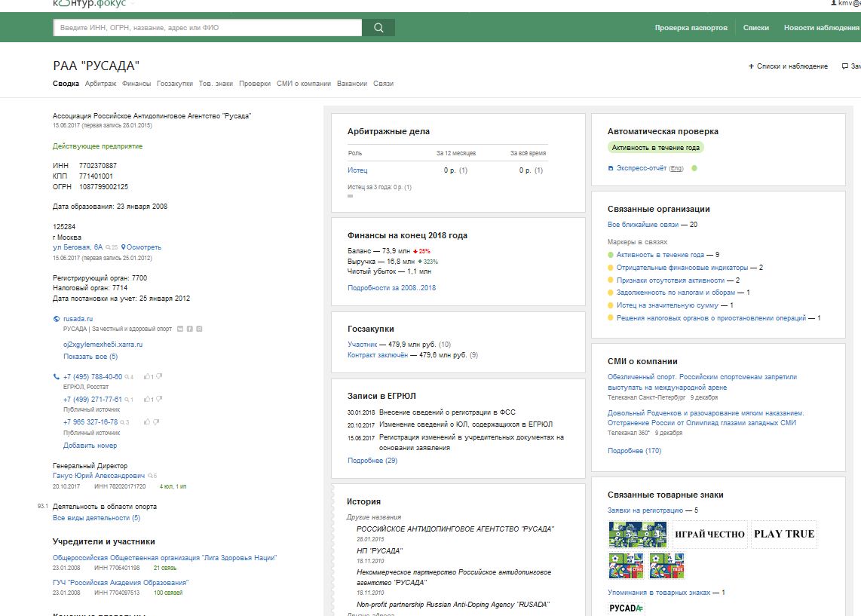
Task: Click the map pin Осмотреть icon
Action: coord(124,247)
